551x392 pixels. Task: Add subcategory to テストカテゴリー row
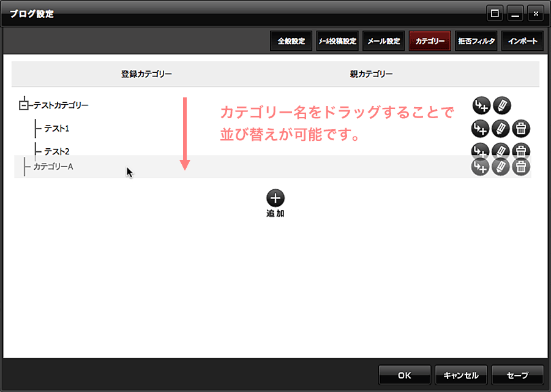[x=481, y=105]
